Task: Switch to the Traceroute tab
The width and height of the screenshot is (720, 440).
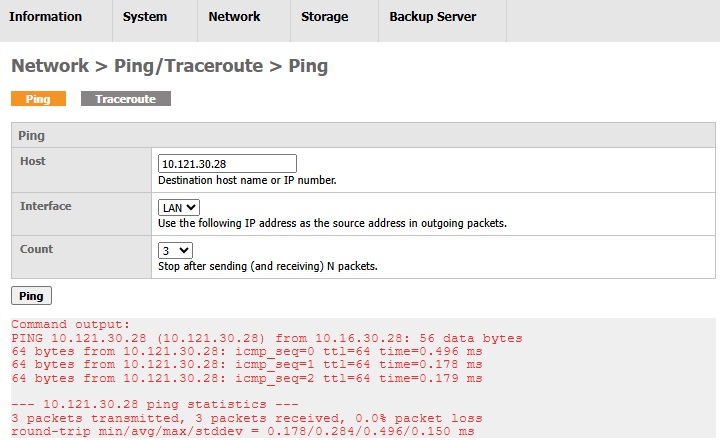Action: [x=126, y=99]
